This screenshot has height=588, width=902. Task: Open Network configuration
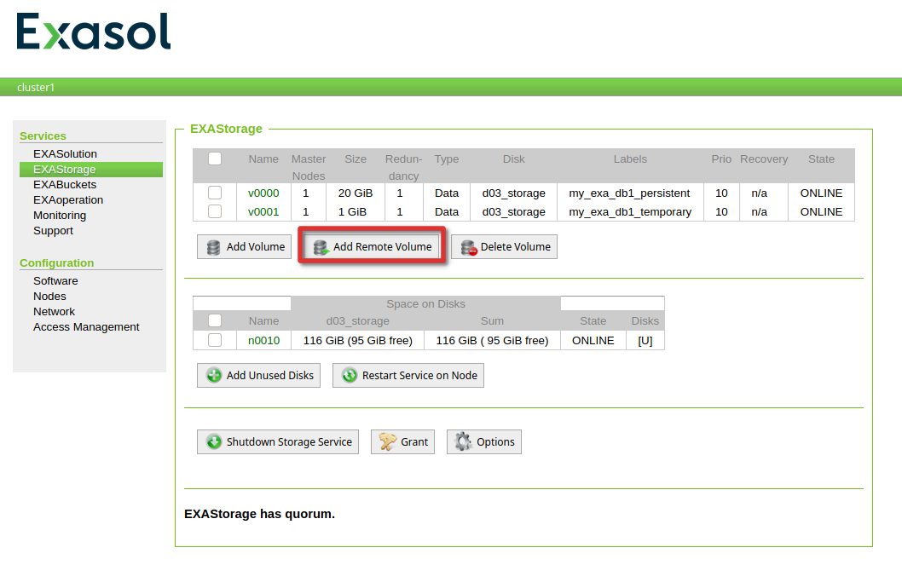click(x=54, y=312)
